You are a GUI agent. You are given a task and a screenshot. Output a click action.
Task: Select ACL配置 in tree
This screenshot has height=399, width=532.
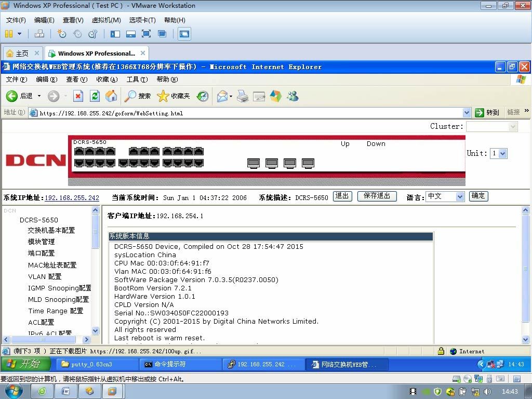41,322
